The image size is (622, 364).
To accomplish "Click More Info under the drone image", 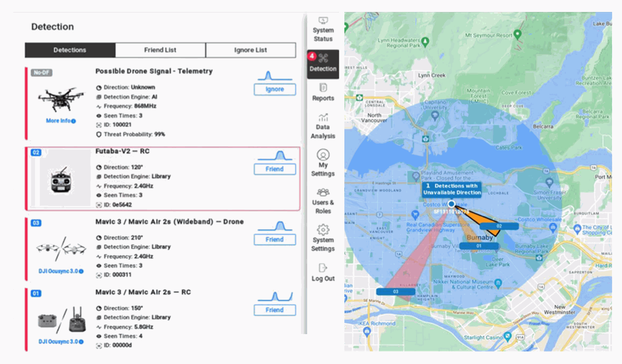I will (x=61, y=121).
